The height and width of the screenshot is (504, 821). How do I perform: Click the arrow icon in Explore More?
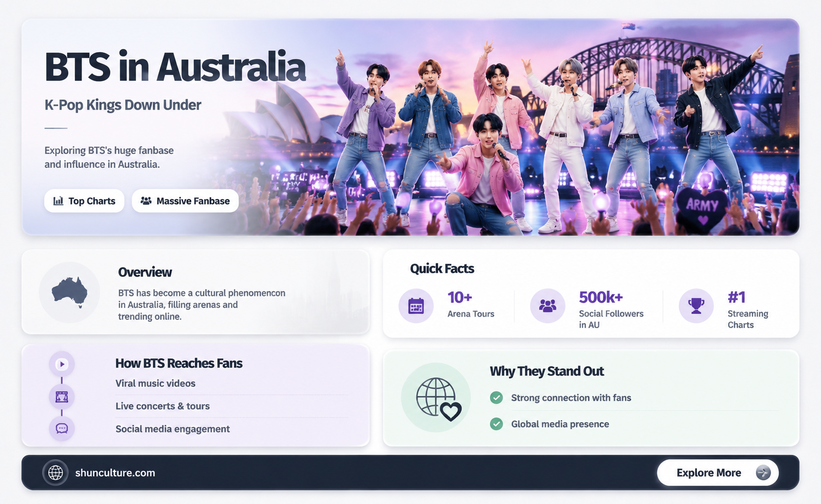pos(763,473)
